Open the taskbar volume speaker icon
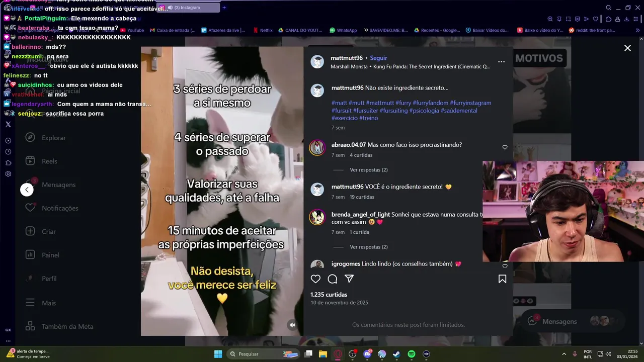Image resolution: width=644 pixels, height=362 pixels. [x=608, y=354]
